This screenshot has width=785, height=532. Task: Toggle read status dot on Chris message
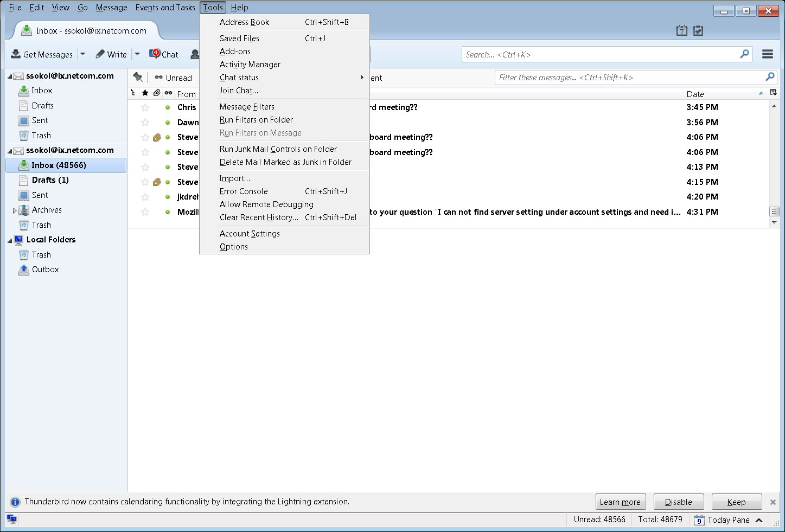click(168, 107)
